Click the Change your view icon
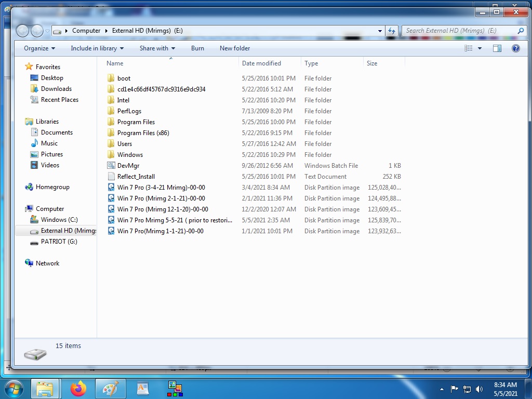The width and height of the screenshot is (532, 399). (469, 48)
